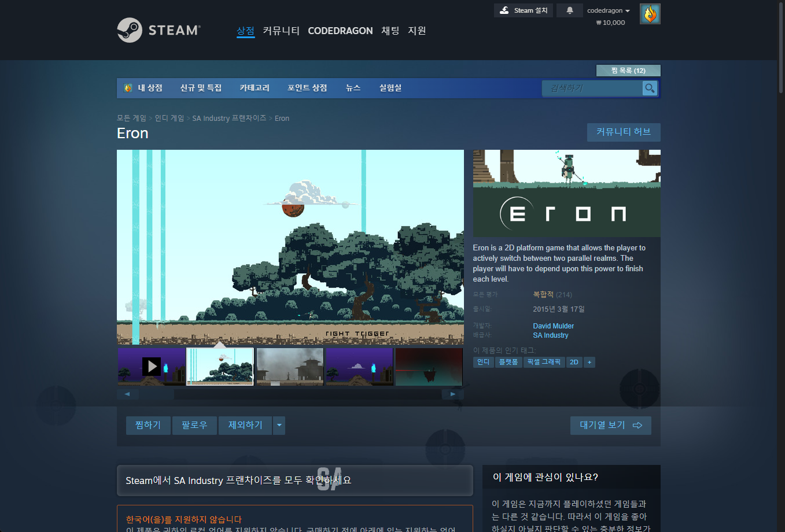Click the 2D tag
This screenshot has width=785, height=532.
(574, 362)
